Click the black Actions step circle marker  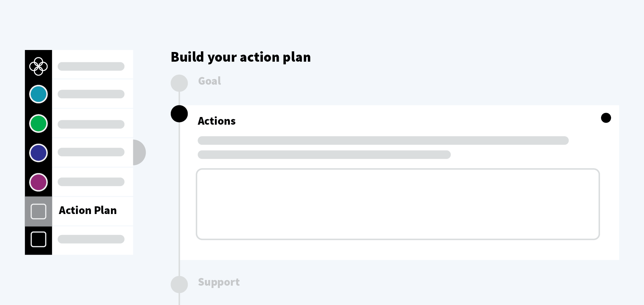(179, 114)
